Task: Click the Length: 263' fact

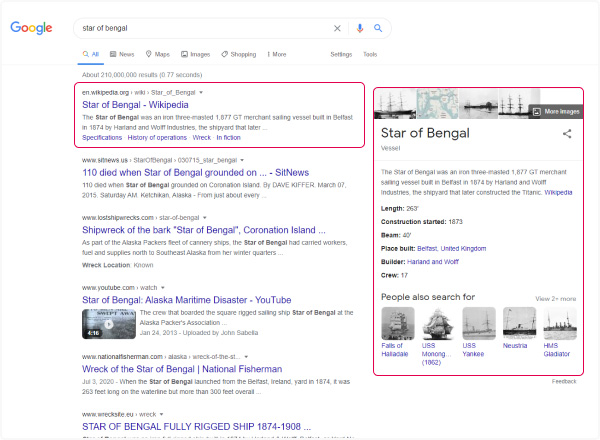Action: point(400,209)
